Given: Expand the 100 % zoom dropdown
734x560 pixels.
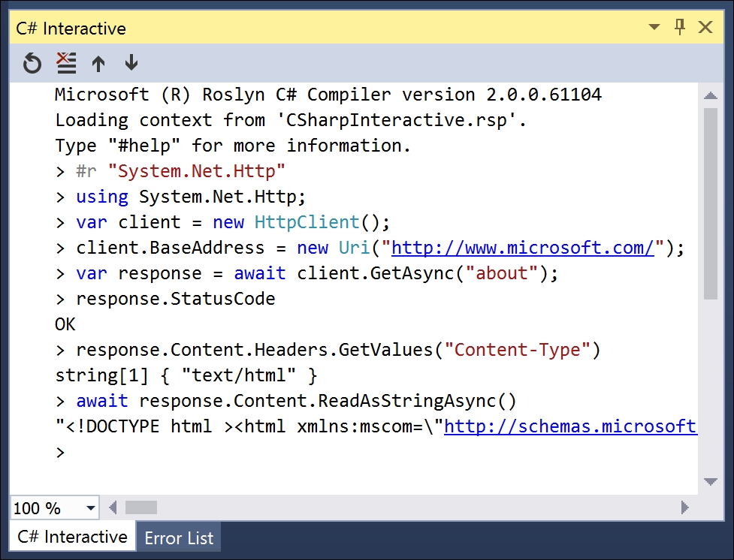Looking at the screenshot, I should 91,507.
